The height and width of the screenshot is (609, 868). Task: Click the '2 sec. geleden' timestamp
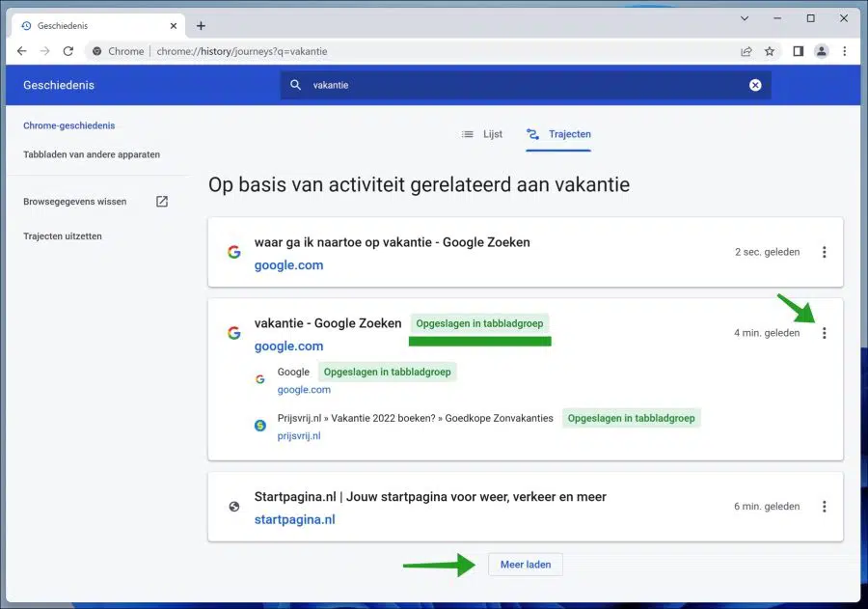tap(768, 252)
